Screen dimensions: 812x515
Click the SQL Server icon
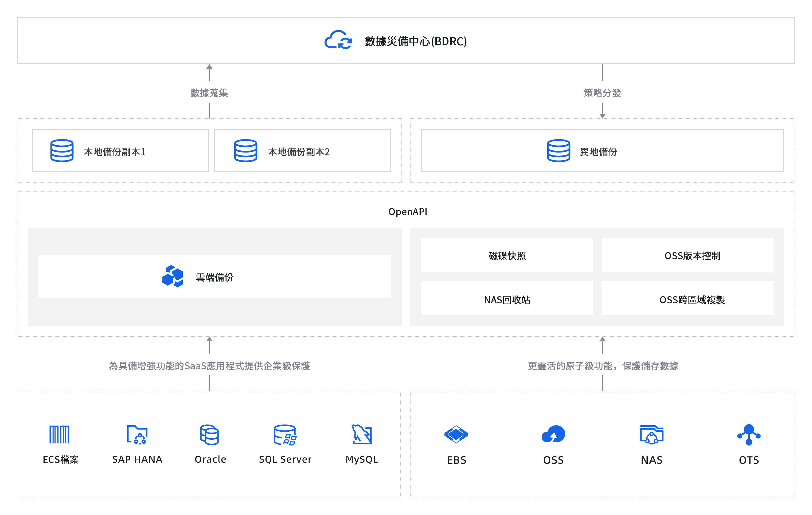[285, 435]
